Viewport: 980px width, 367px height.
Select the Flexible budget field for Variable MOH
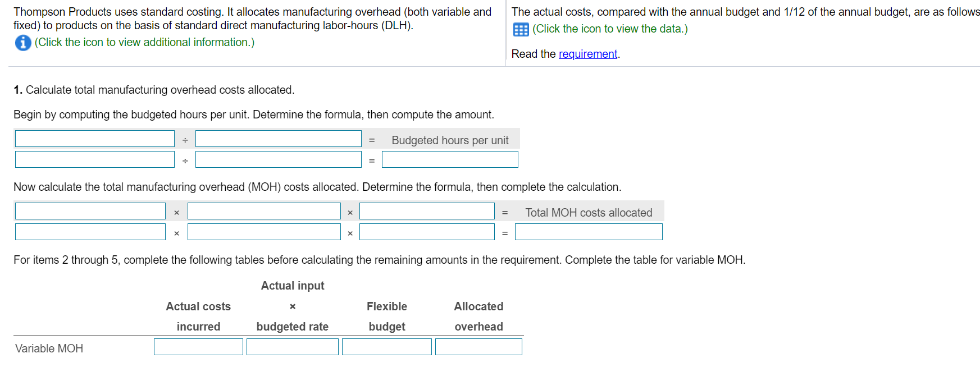[386, 346]
